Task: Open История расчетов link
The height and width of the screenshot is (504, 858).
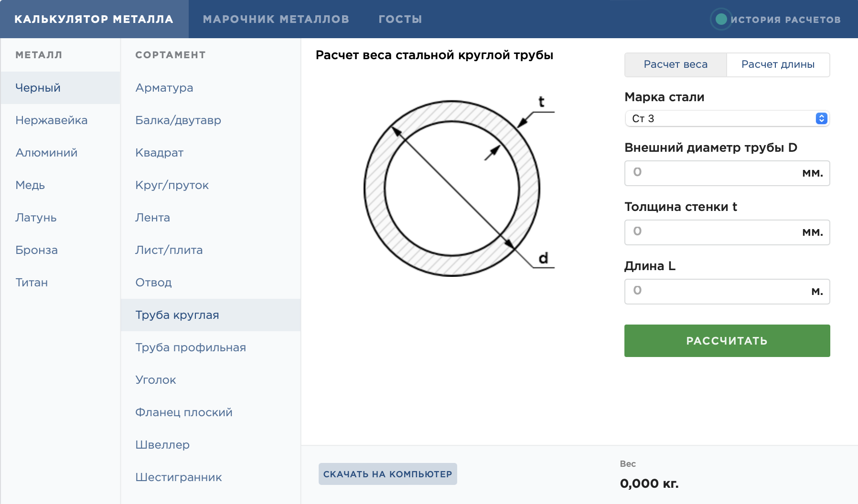Action: coord(785,20)
